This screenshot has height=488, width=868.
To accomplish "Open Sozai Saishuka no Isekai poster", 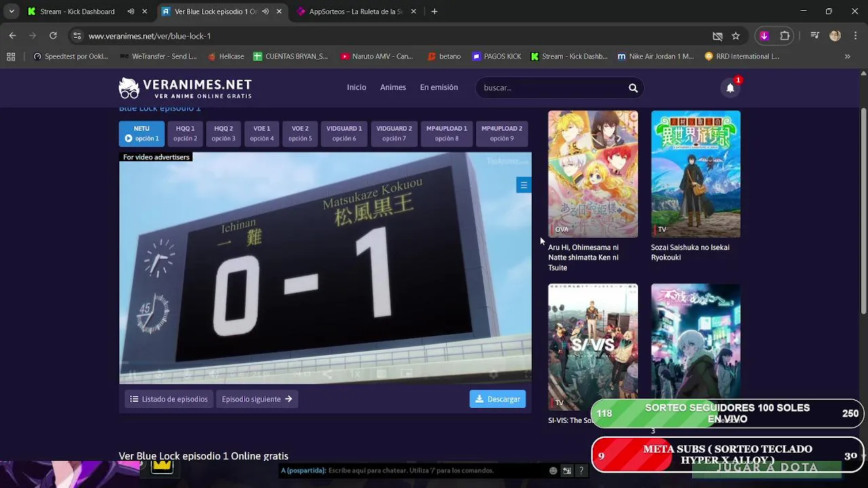I will (x=696, y=174).
